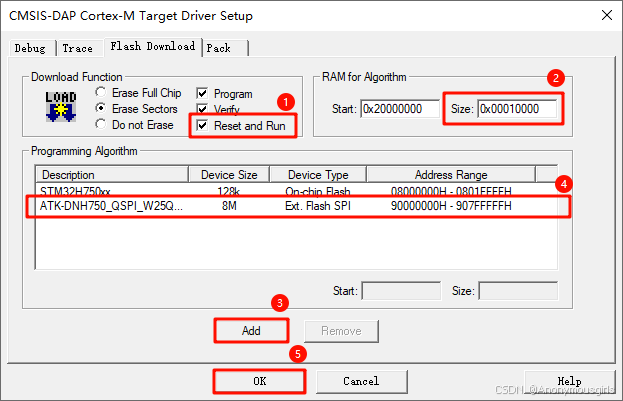Open the Trace tab

pyautogui.click(x=78, y=48)
